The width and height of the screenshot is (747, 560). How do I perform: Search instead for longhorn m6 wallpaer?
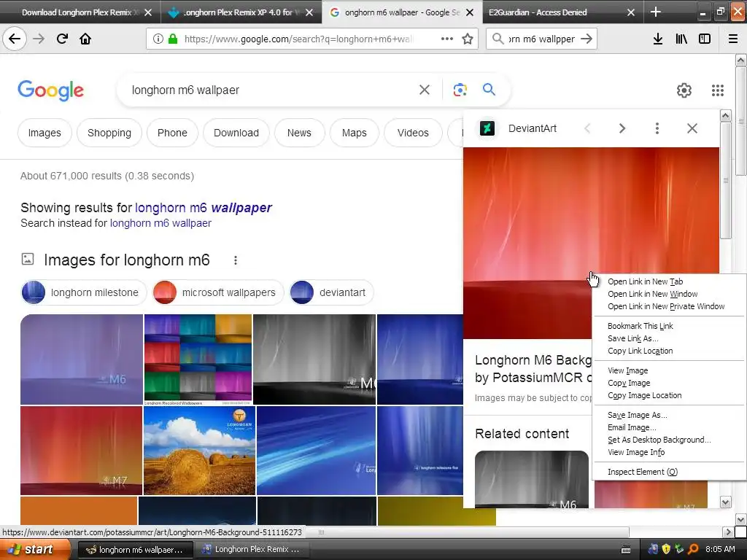click(x=160, y=223)
